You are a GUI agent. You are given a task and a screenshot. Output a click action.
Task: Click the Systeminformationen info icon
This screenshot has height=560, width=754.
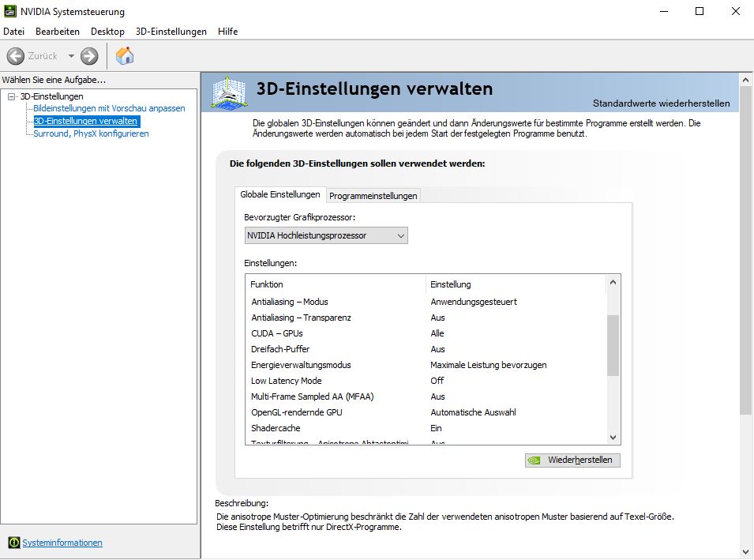coord(14,542)
